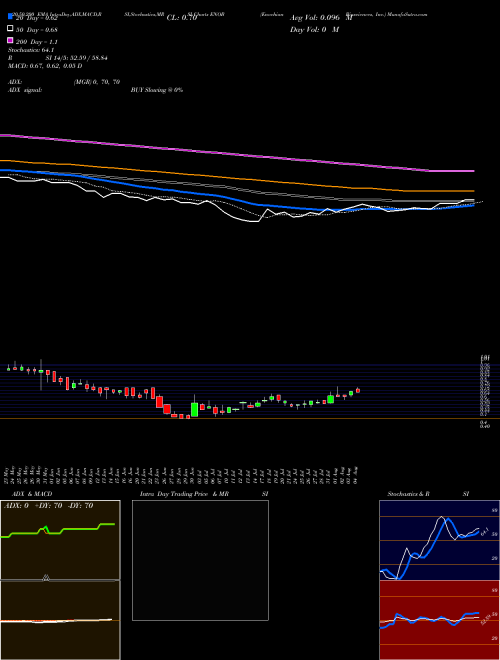Click the 'Avg Vol: 0.096 M' readout

[x=321, y=18]
